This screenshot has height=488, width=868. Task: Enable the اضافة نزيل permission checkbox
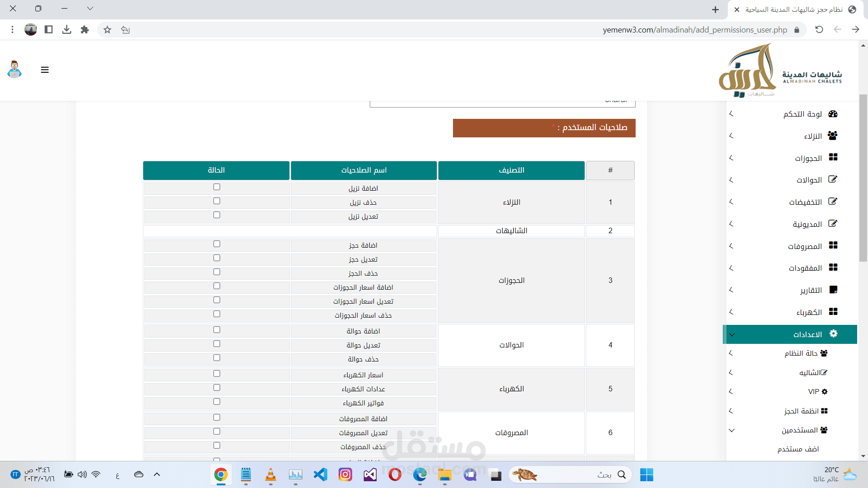point(217,187)
